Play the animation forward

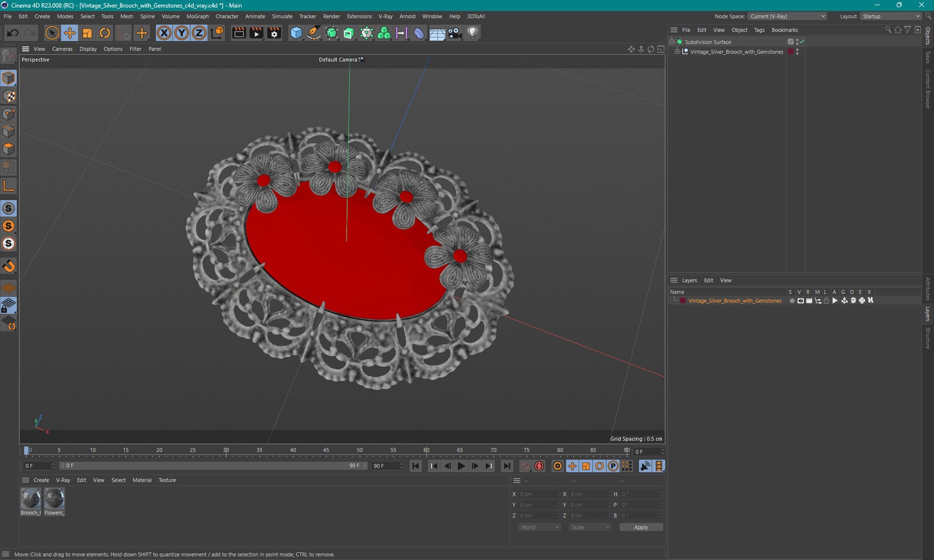[461, 466]
